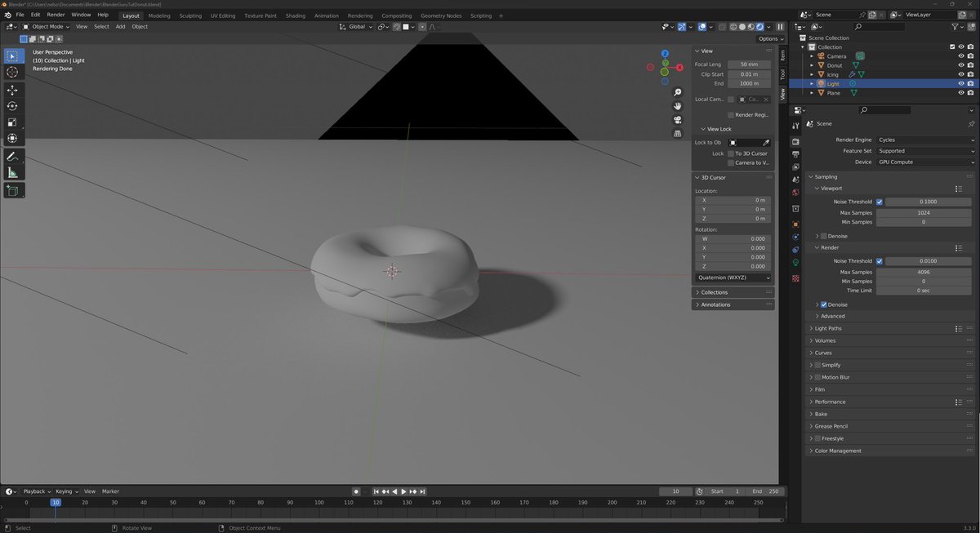Enable the Viewport Denoise checkbox
The height and width of the screenshot is (533, 980).
pyautogui.click(x=824, y=236)
